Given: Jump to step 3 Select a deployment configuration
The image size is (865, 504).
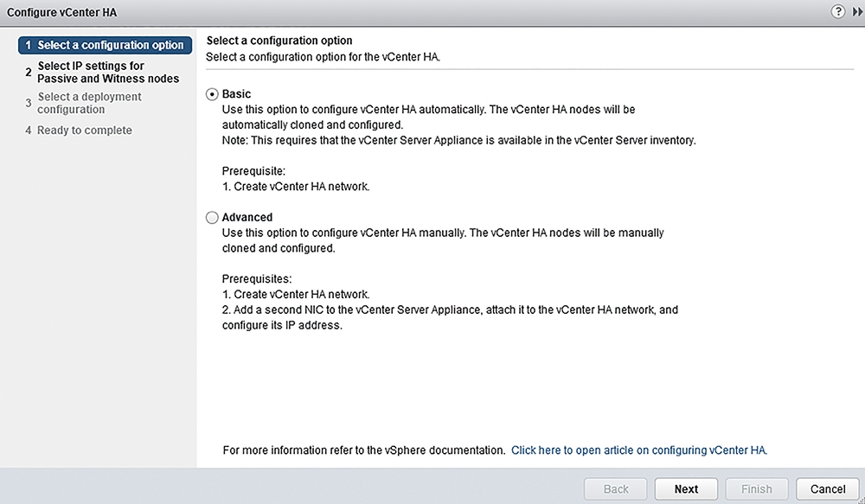Looking at the screenshot, I should click(x=84, y=103).
